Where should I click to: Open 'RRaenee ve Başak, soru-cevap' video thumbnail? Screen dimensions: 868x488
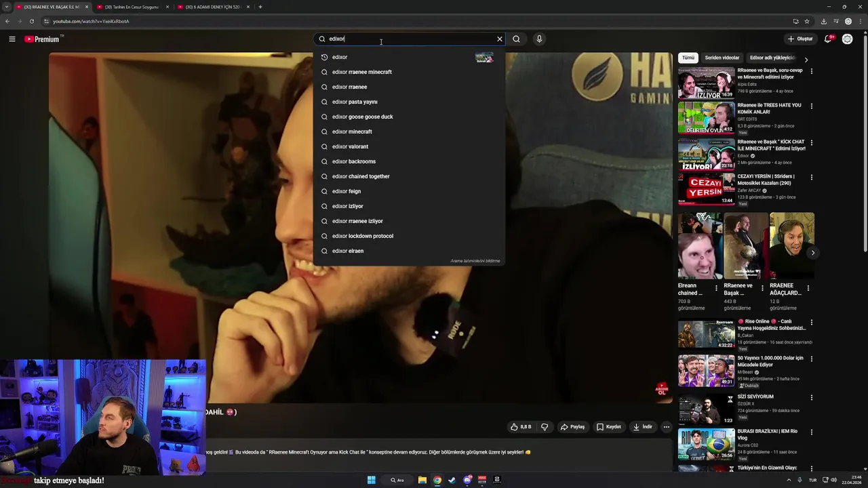tap(706, 83)
